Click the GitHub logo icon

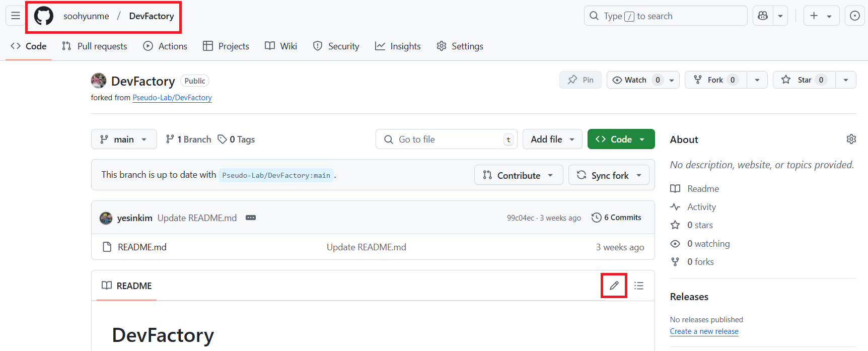point(44,16)
